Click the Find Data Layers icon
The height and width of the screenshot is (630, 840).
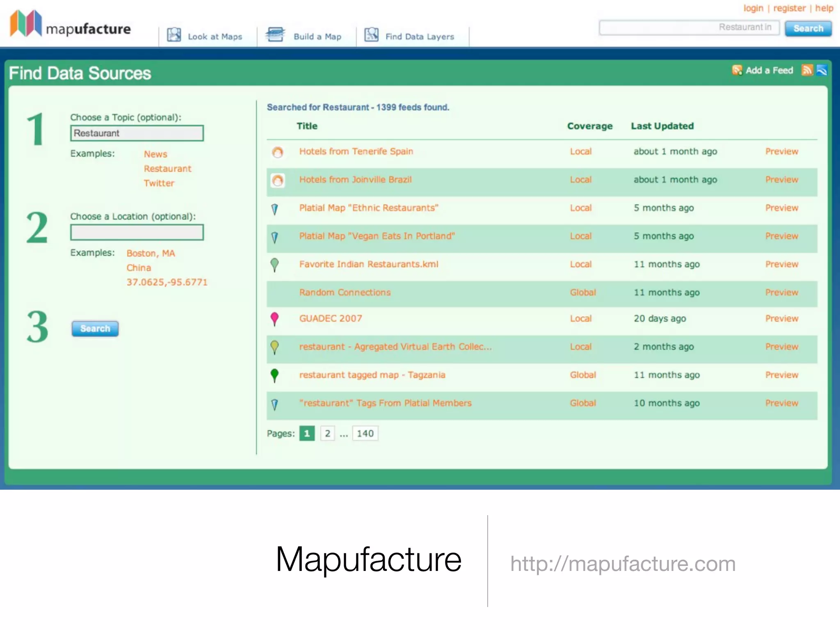pyautogui.click(x=372, y=35)
